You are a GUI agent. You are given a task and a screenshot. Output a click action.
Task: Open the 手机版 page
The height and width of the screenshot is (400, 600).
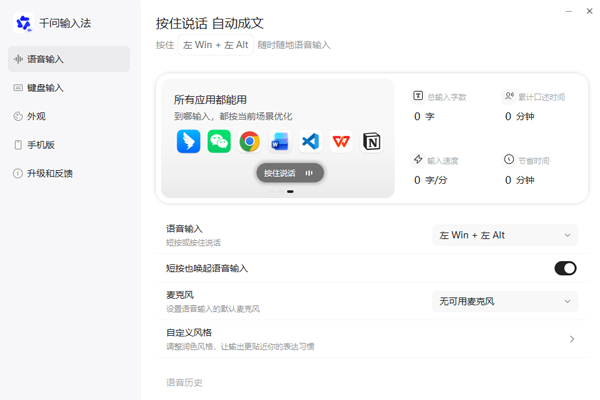69,145
